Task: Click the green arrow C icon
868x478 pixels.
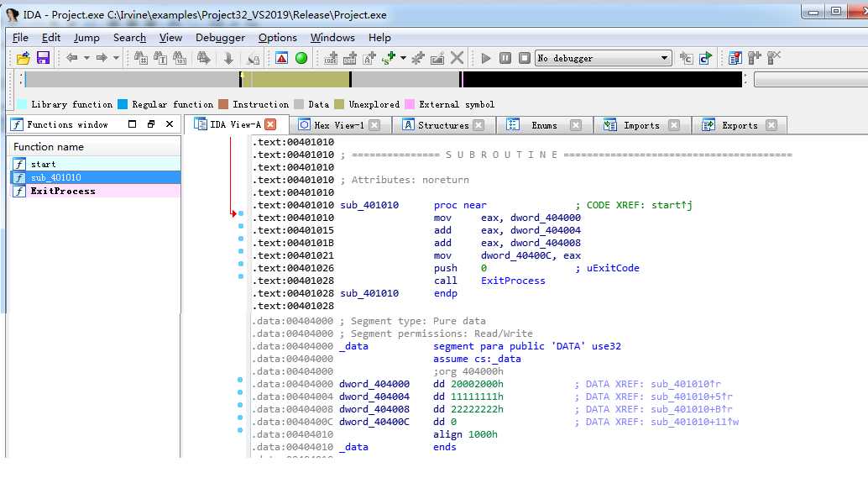Action: click(x=705, y=58)
